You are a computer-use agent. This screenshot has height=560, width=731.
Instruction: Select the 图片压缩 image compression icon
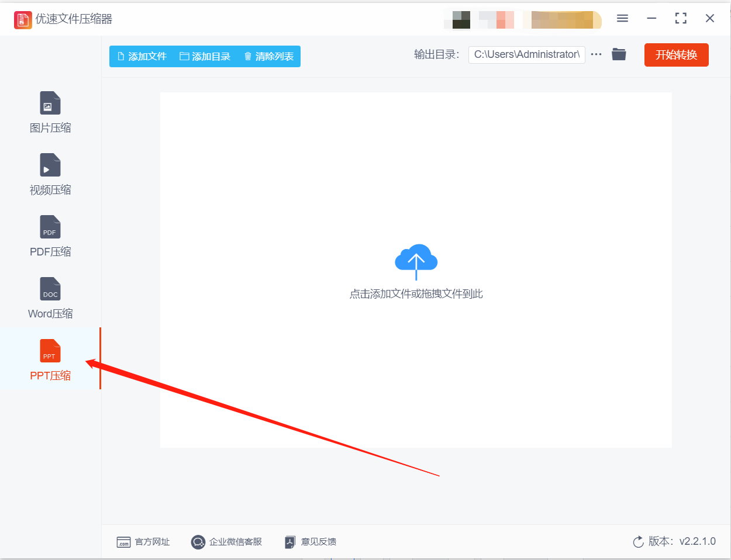tap(50, 103)
